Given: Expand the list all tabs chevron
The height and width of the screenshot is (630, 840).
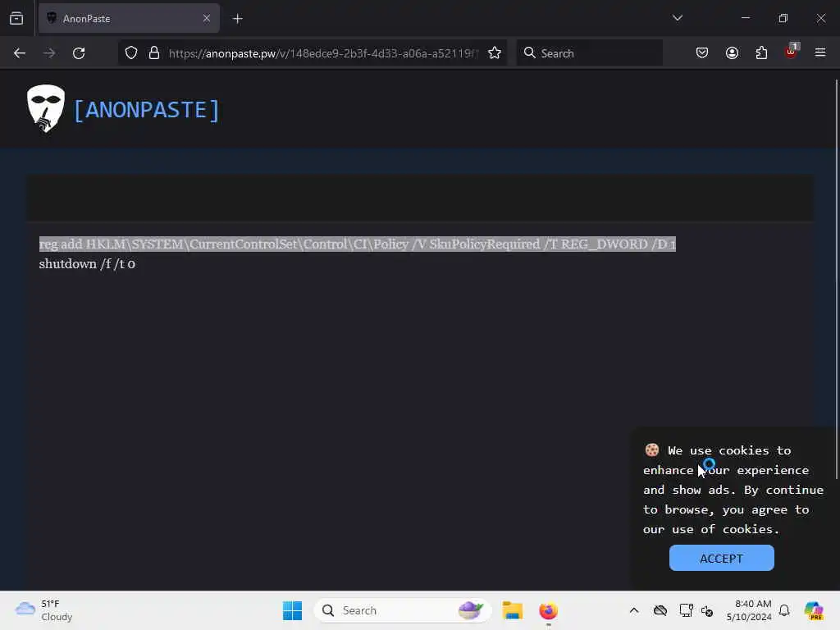Looking at the screenshot, I should [677, 18].
